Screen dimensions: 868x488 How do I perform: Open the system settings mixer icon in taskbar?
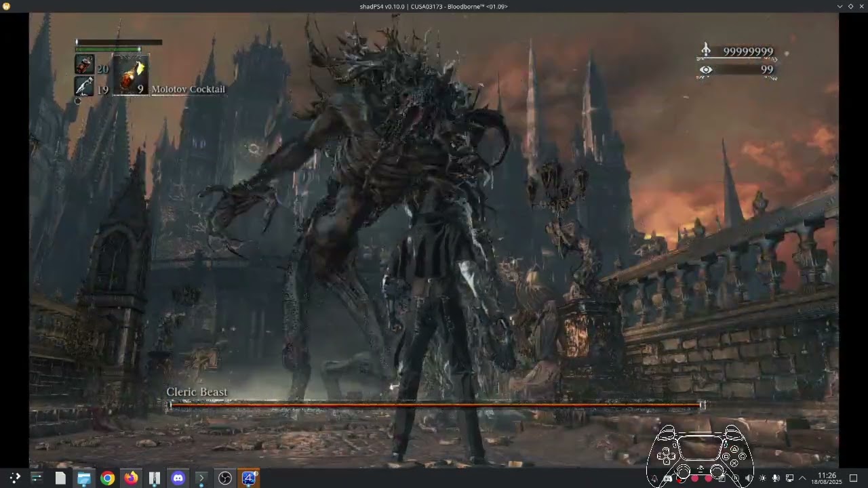(x=37, y=478)
